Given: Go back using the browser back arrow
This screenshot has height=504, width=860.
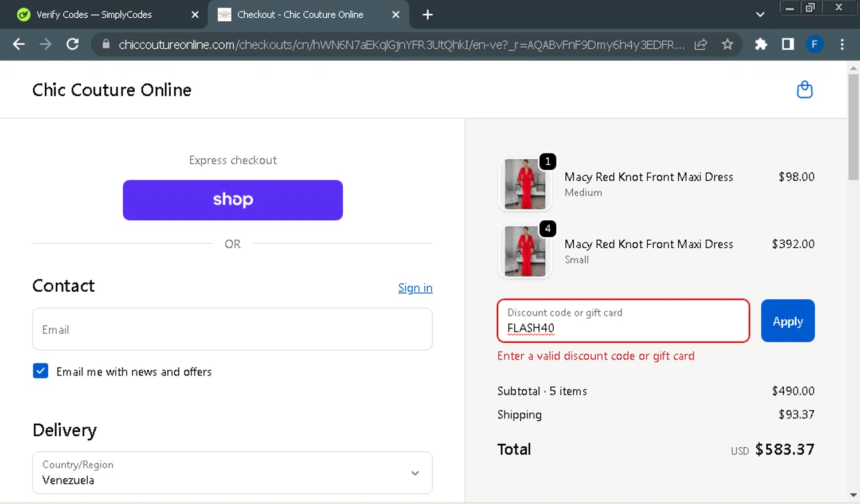Looking at the screenshot, I should (18, 44).
